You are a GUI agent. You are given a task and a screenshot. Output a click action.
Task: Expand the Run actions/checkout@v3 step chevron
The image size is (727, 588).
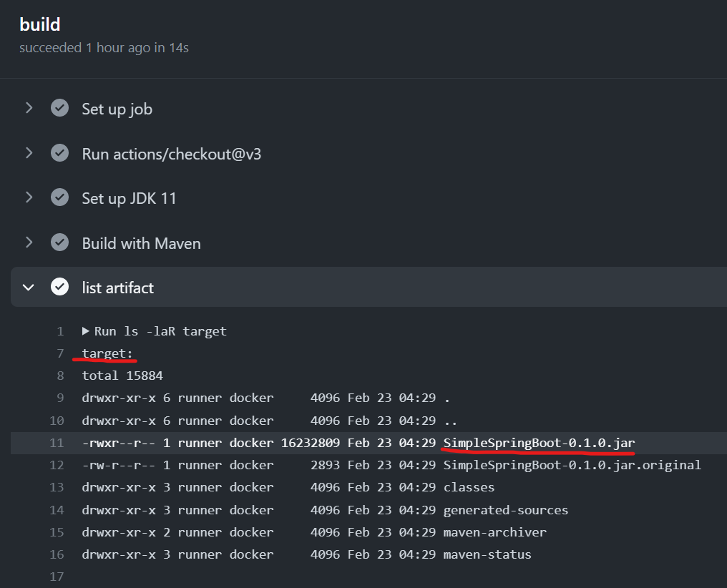[x=29, y=153]
